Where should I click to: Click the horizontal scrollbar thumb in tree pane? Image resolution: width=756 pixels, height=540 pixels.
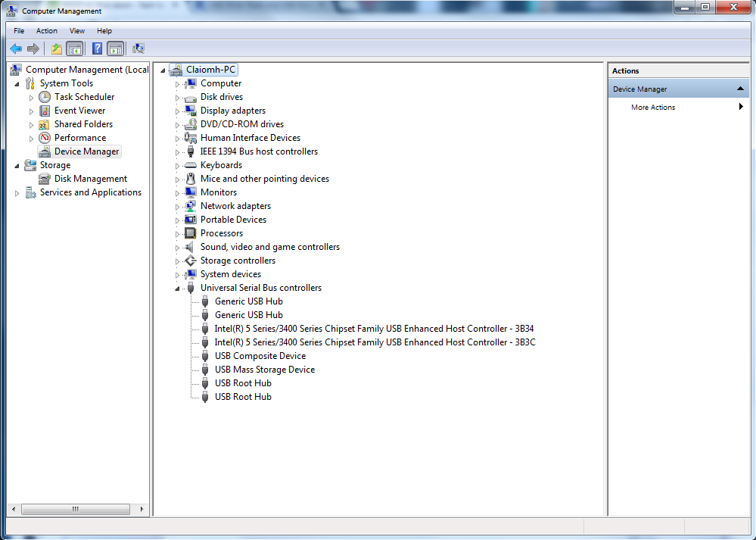coord(76,509)
